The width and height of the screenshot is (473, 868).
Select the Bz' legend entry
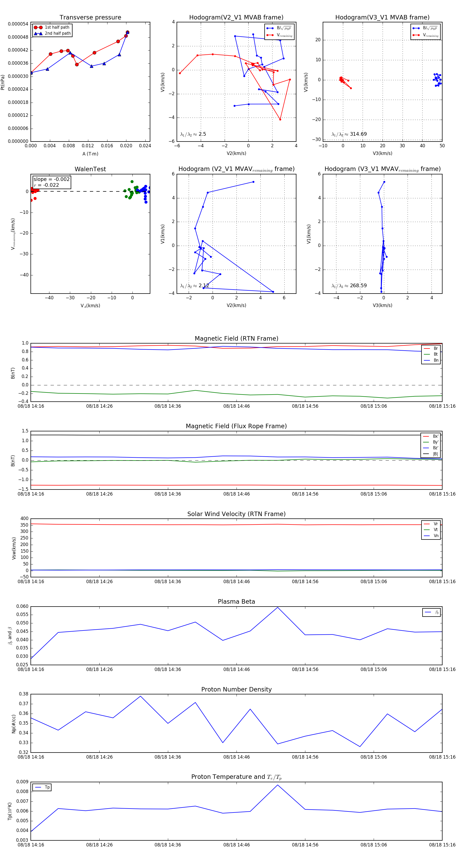coord(431,448)
